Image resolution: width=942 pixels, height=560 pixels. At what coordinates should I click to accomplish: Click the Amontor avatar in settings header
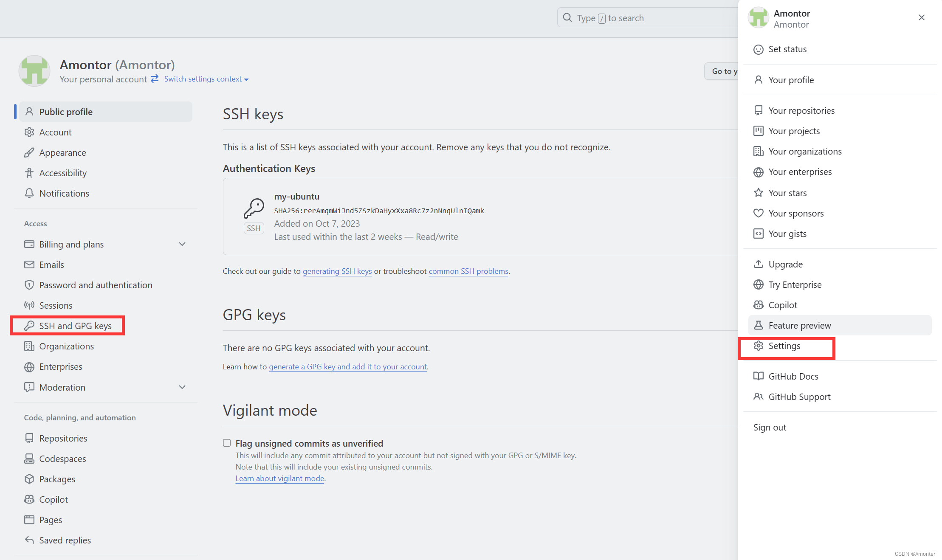click(x=34, y=71)
